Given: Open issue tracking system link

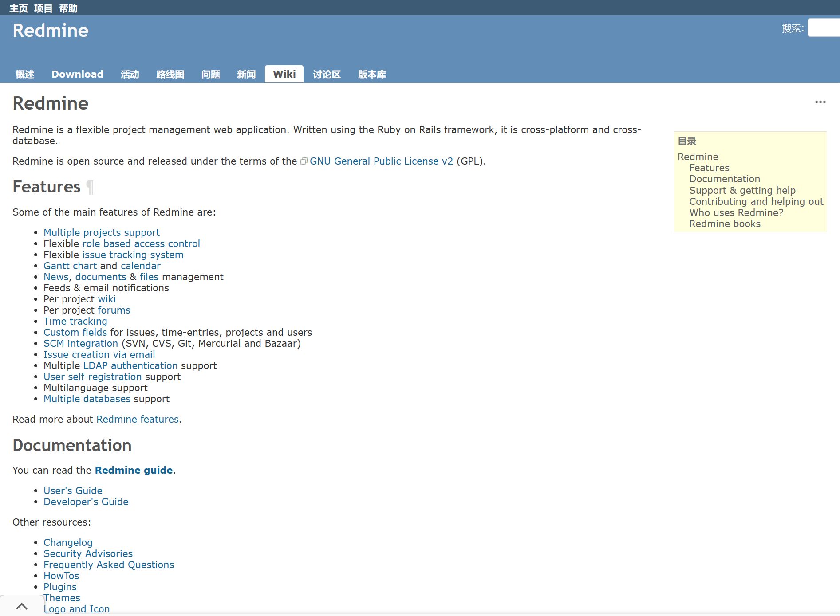Looking at the screenshot, I should point(133,255).
